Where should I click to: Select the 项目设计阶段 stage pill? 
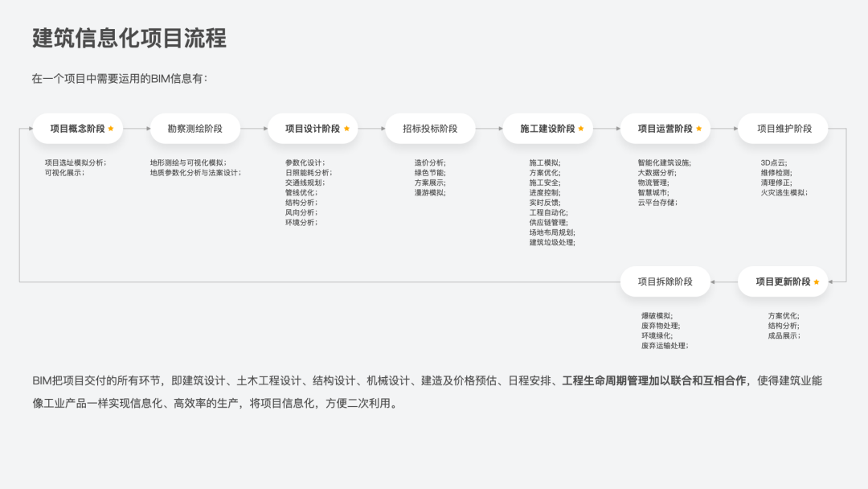(x=313, y=129)
